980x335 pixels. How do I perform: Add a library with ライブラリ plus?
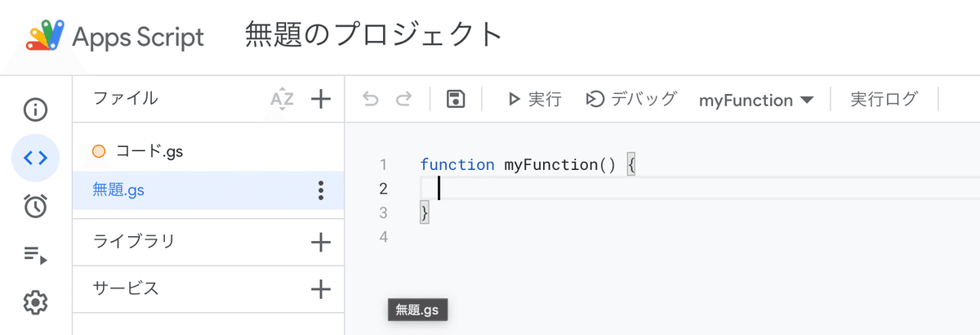click(321, 242)
